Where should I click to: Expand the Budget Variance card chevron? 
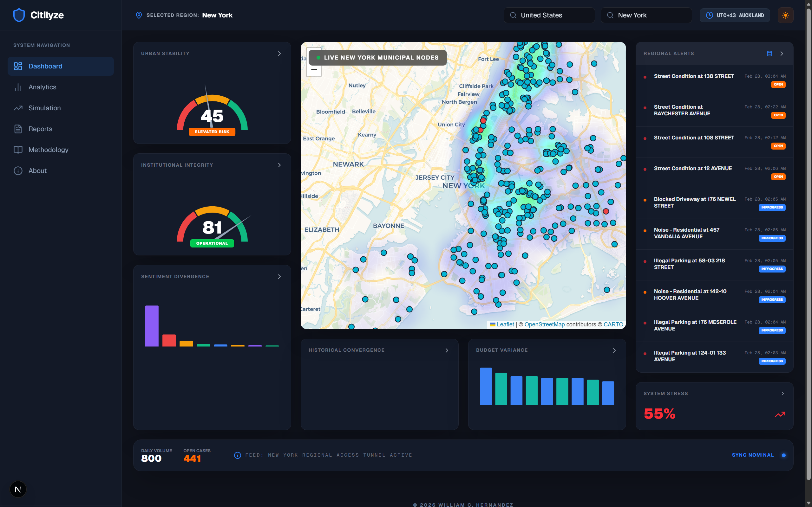(x=614, y=350)
